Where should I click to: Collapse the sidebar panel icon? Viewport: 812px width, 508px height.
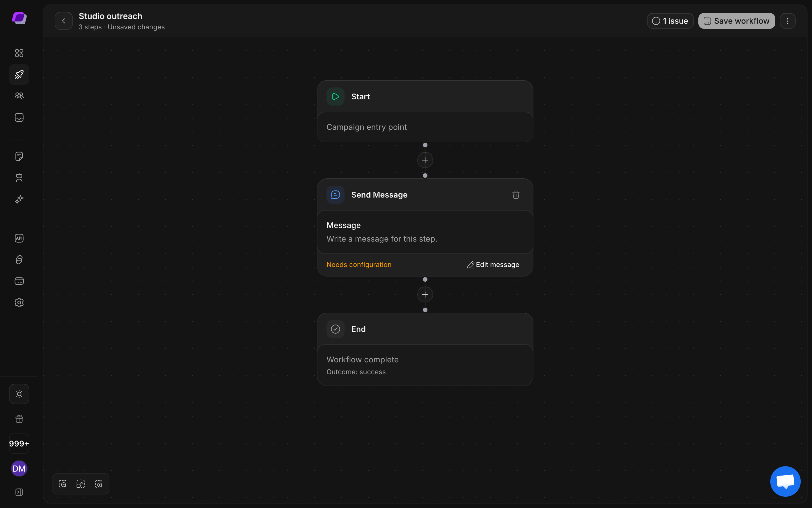pos(19,492)
